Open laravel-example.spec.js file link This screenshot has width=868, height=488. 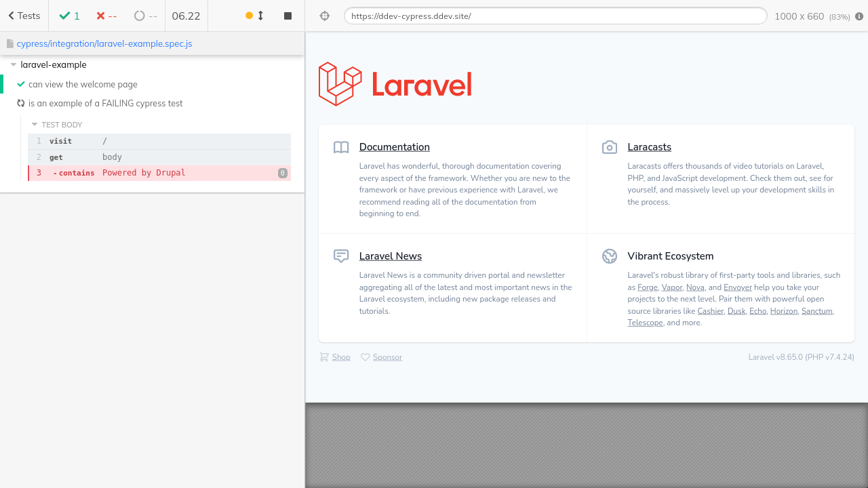(104, 43)
